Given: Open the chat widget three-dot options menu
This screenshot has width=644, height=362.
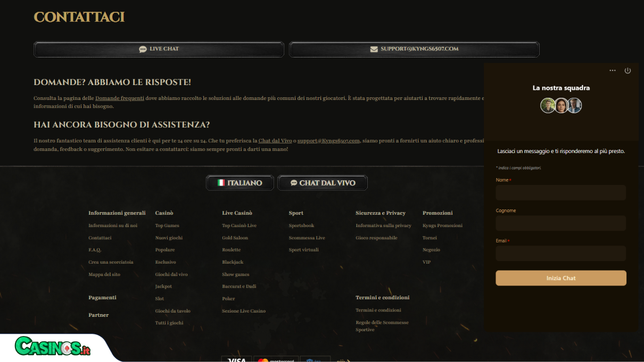Looking at the screenshot, I should click(x=613, y=71).
